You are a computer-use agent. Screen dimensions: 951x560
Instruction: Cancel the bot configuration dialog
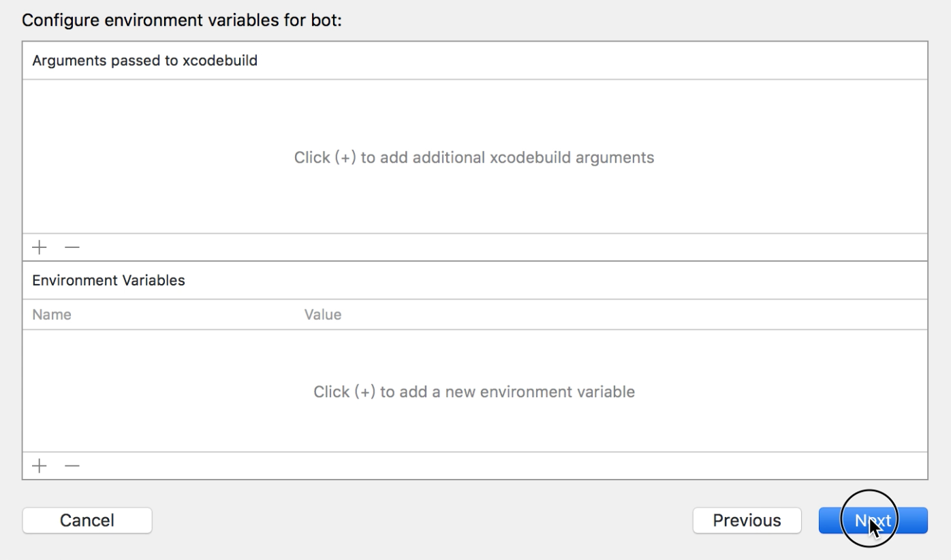click(87, 520)
